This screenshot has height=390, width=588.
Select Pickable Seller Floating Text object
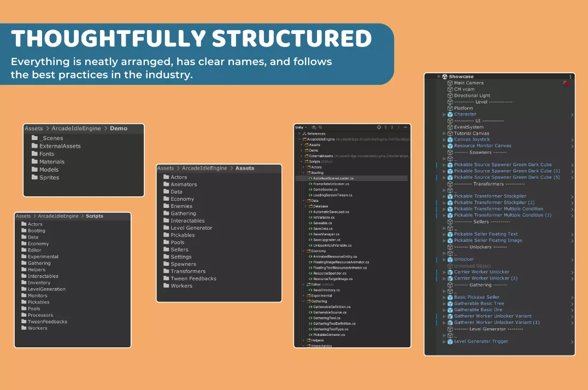coord(486,234)
